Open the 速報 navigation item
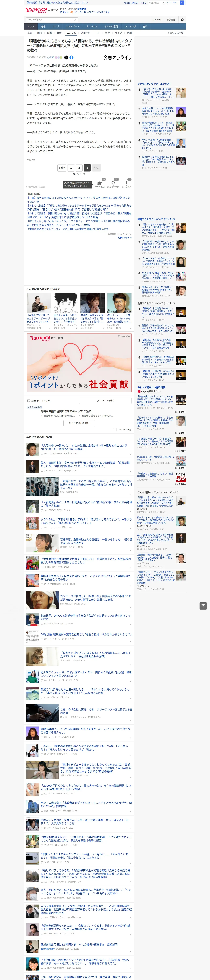The height and width of the screenshot is (980, 210). 43,27
